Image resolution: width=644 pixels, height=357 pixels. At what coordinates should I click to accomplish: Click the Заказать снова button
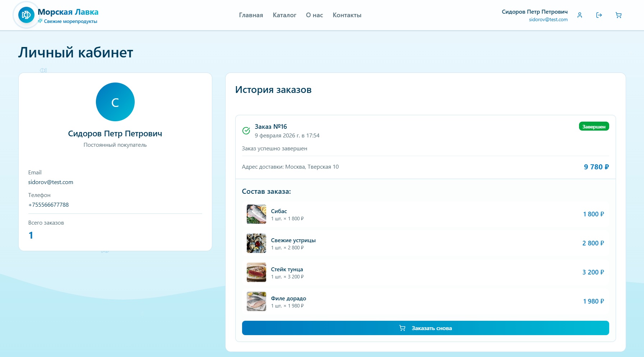pos(426,328)
